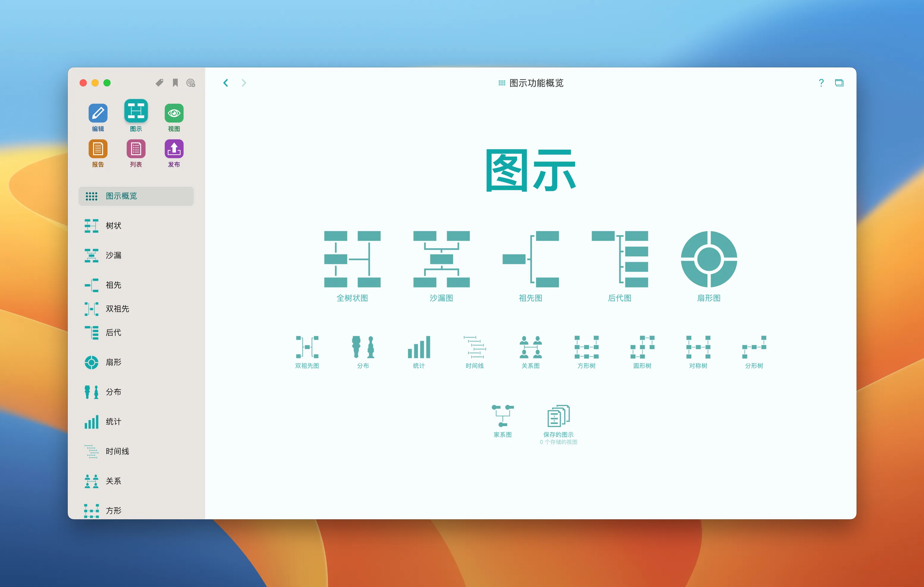Click the bookmark icon in the toolbar

[x=175, y=82]
